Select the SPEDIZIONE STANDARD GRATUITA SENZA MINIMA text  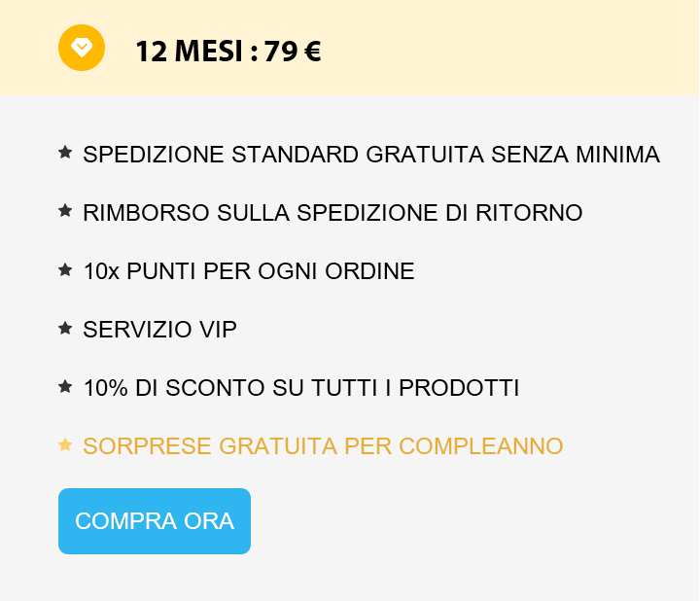[371, 155]
